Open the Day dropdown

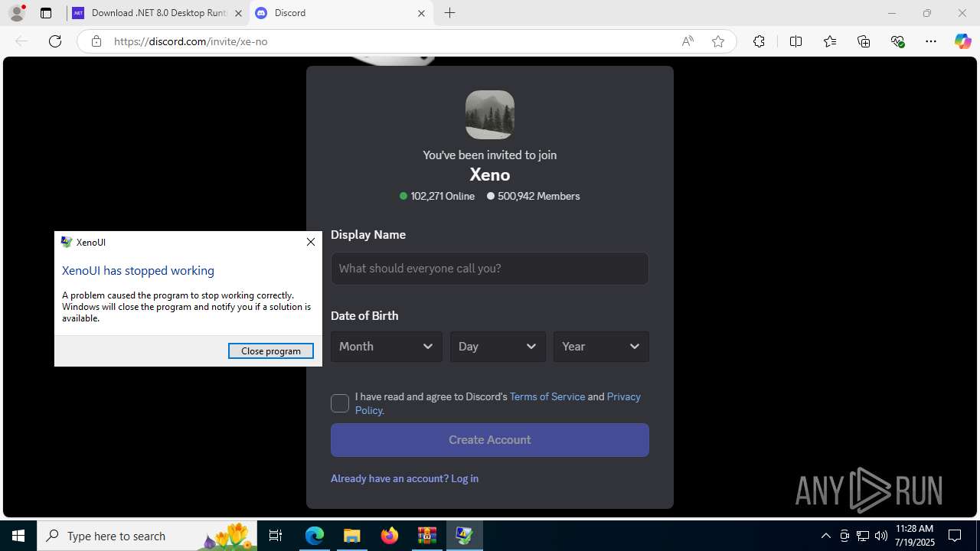[498, 347]
